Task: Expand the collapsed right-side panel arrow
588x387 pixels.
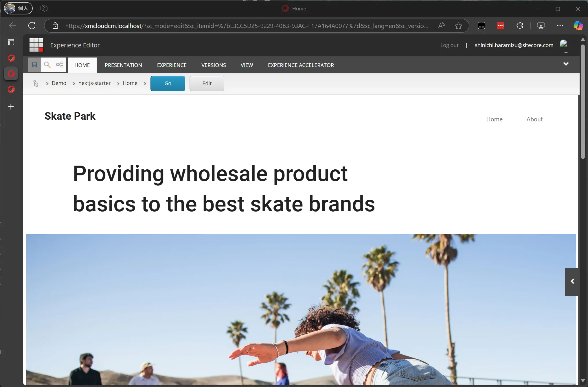Action: pyautogui.click(x=571, y=281)
